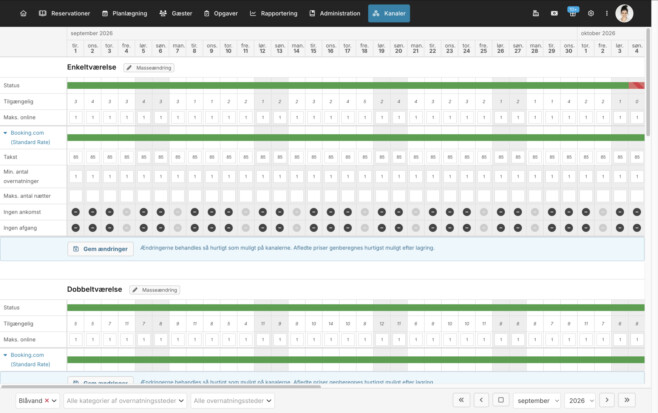The width and height of the screenshot is (658, 413).
Task: Collapse Booking.com Standard Rate under Dobbeltværelse
Action: [x=5, y=355]
